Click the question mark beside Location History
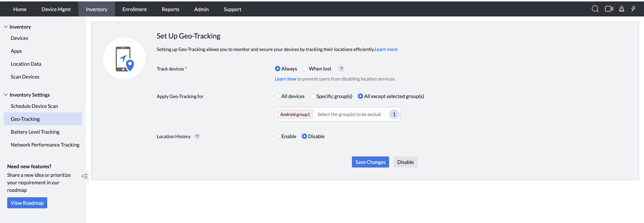Image resolution: width=644 pixels, height=223 pixels. click(197, 136)
